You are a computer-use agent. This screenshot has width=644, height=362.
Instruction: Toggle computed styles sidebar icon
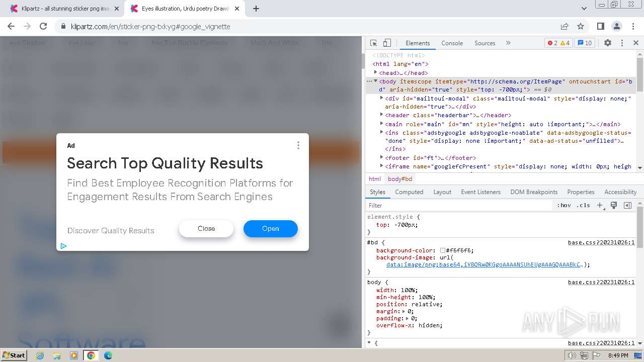click(627, 206)
